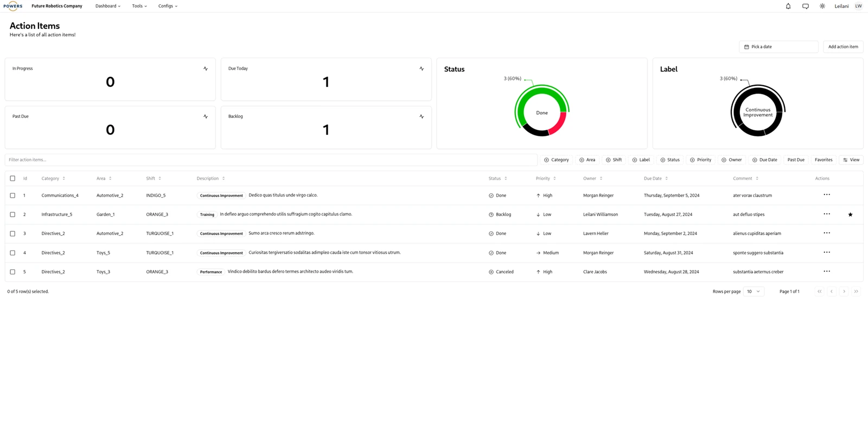868x441 pixels.
Task: Open actions menu for row 1
Action: (827, 194)
